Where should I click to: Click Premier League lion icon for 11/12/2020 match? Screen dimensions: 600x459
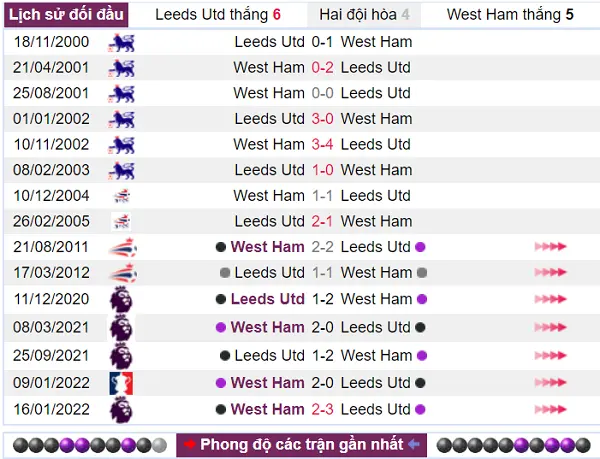tap(121, 299)
